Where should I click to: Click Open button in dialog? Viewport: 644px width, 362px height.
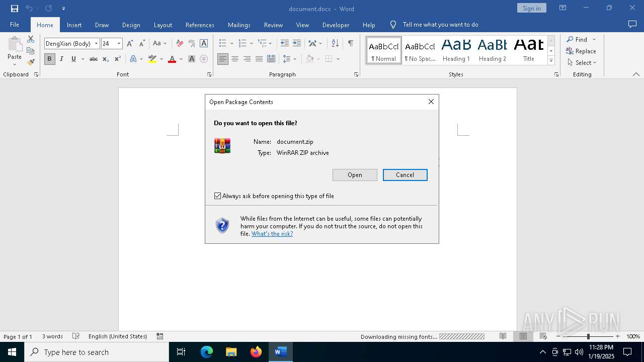(x=355, y=175)
